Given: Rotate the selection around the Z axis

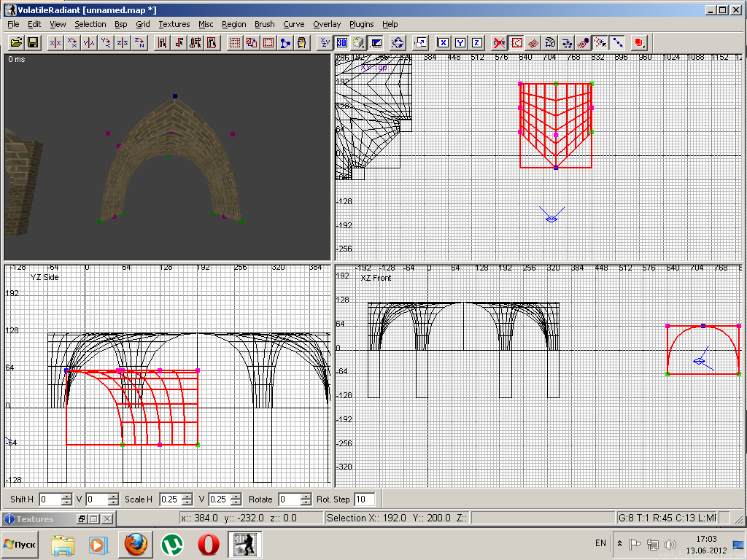Looking at the screenshot, I should [139, 43].
